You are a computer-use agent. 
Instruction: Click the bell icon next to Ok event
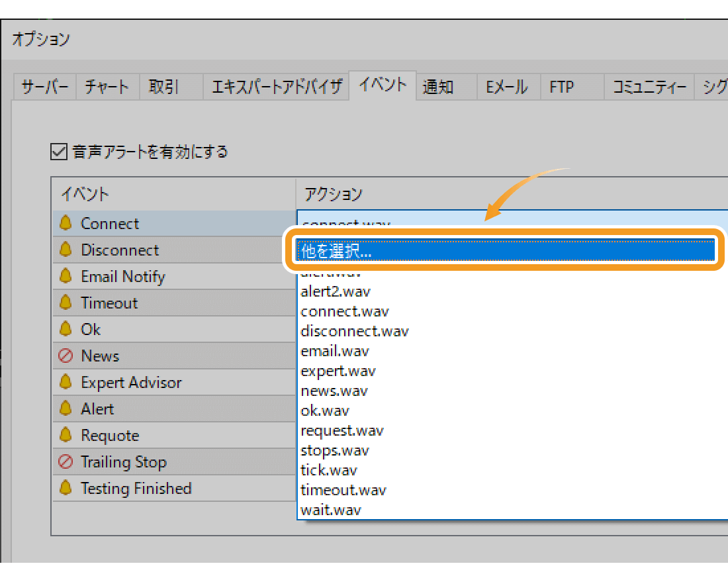tap(65, 329)
